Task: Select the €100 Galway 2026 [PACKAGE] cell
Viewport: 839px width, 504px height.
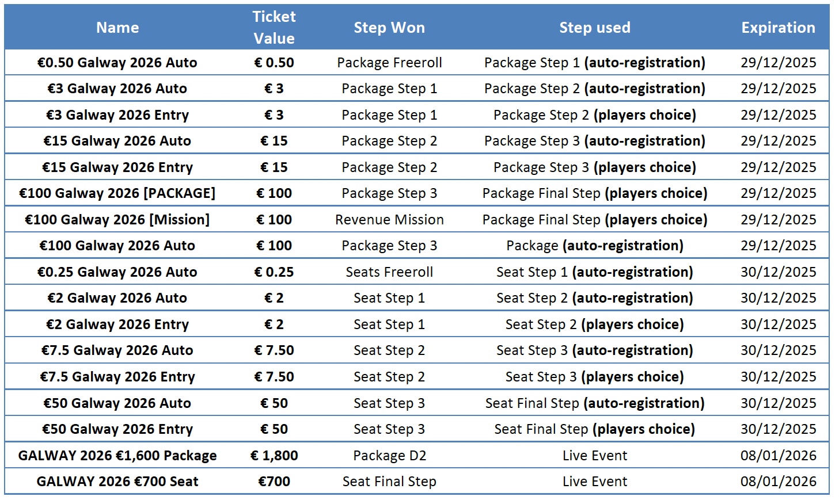Action: coord(117,193)
